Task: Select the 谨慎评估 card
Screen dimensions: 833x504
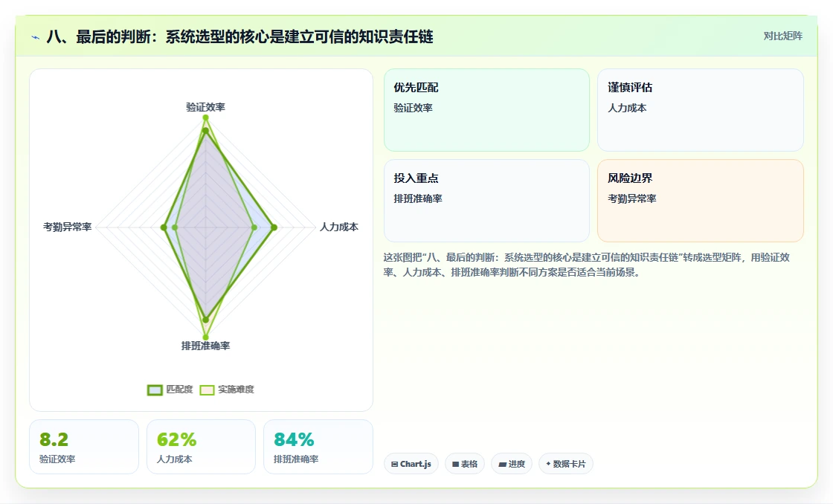Action: [x=700, y=110]
